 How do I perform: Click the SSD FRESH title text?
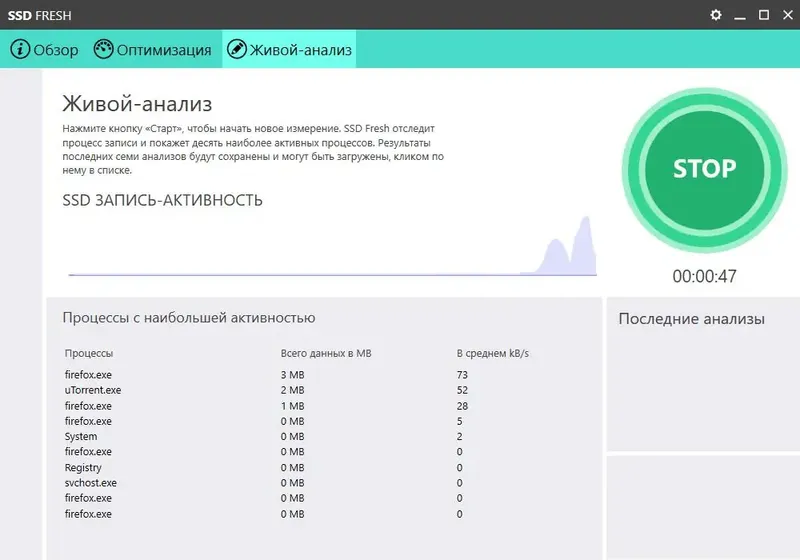pos(39,15)
